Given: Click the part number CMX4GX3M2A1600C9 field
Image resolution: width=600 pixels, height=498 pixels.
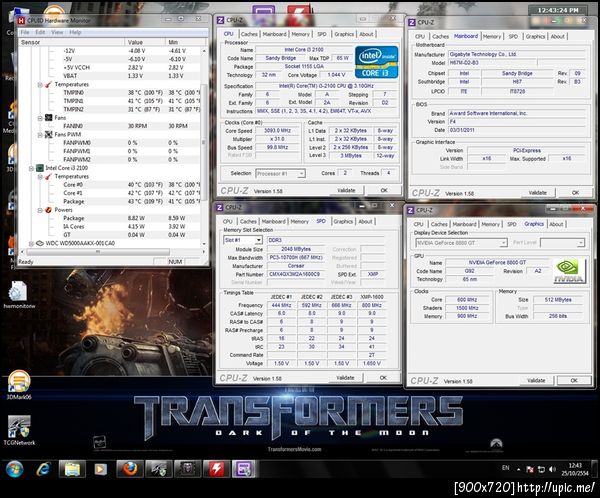Looking at the screenshot, I should (x=294, y=274).
